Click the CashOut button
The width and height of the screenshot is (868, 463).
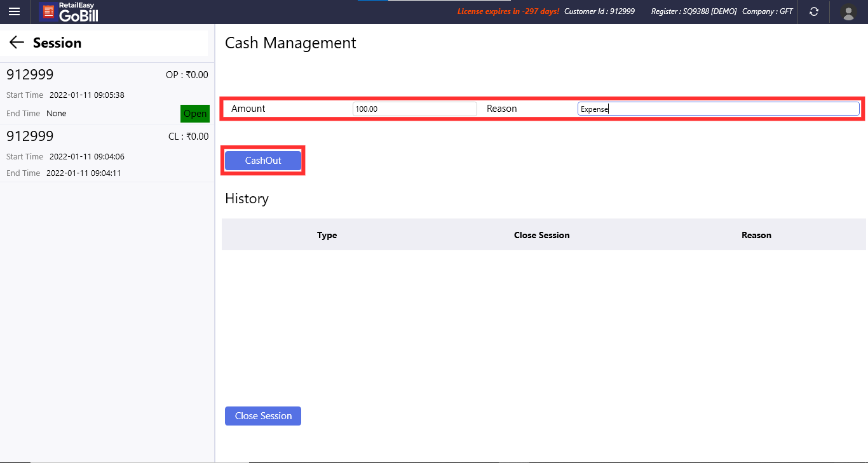pyautogui.click(x=263, y=161)
